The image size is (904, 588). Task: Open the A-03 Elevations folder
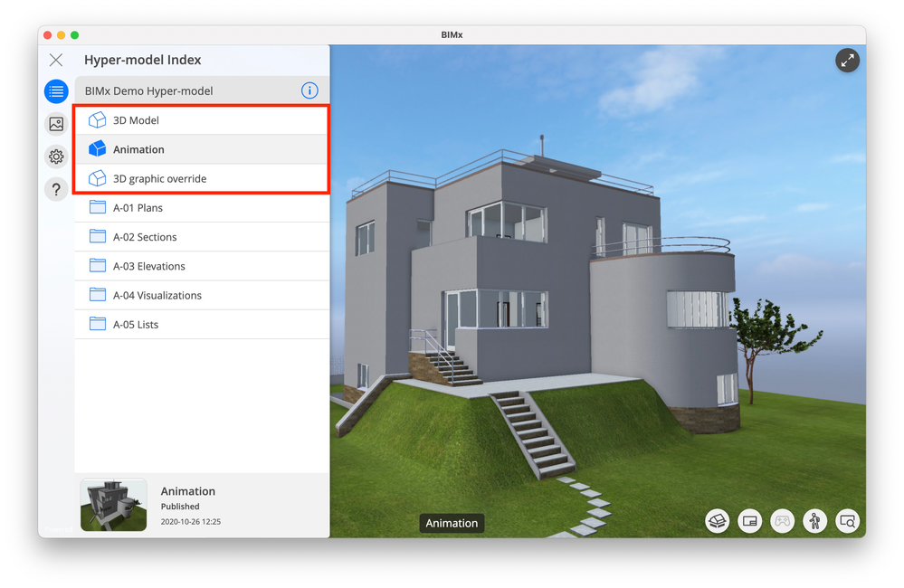point(202,266)
